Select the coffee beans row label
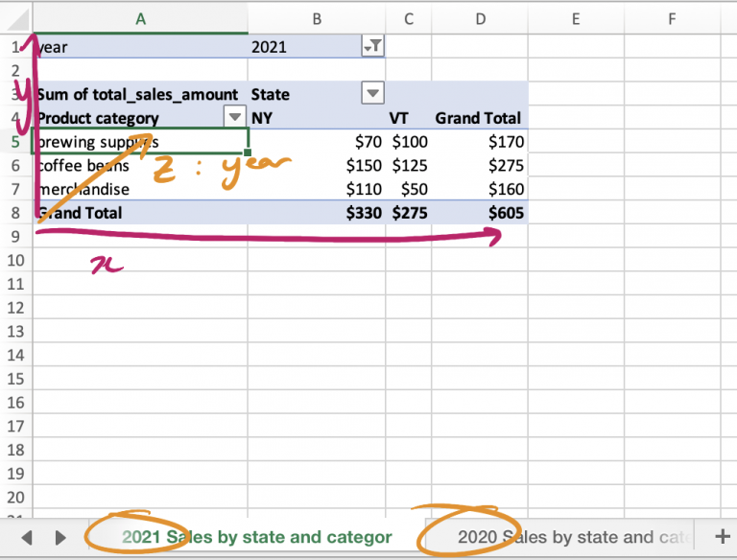The image size is (737, 560). (x=140, y=165)
